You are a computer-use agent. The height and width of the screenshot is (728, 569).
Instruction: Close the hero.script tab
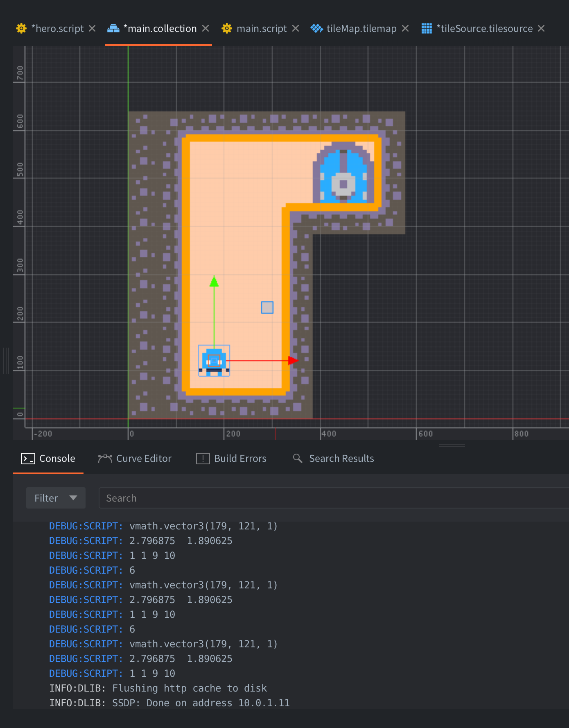click(93, 29)
